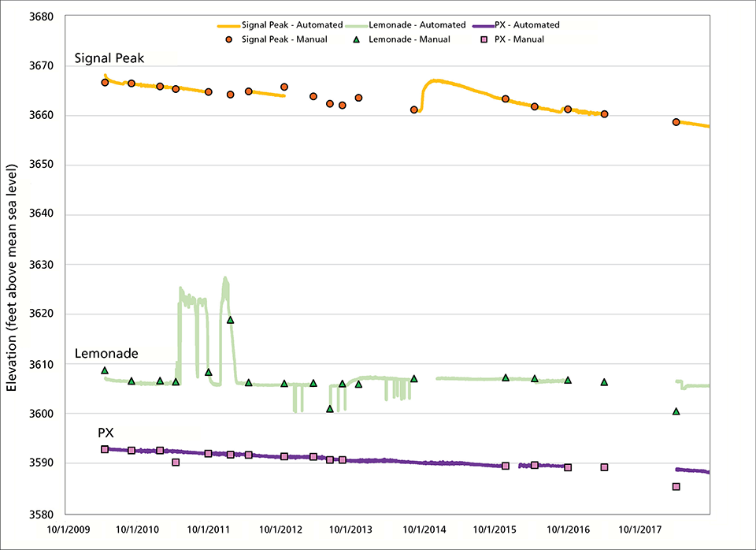The width and height of the screenshot is (756, 550).
Task: Click the 'PX - Manual' legend entry
Action: click(x=513, y=39)
